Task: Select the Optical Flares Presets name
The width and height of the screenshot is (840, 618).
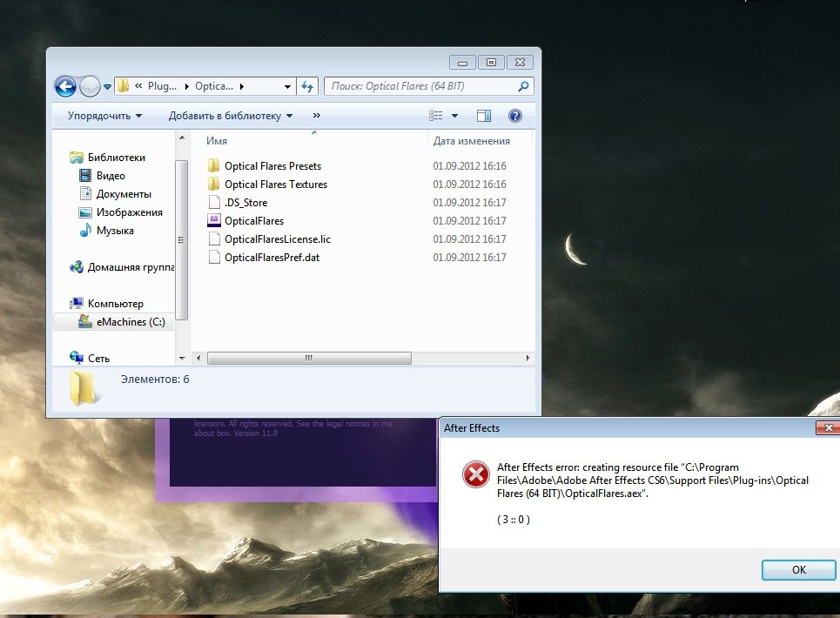Action: point(272,166)
